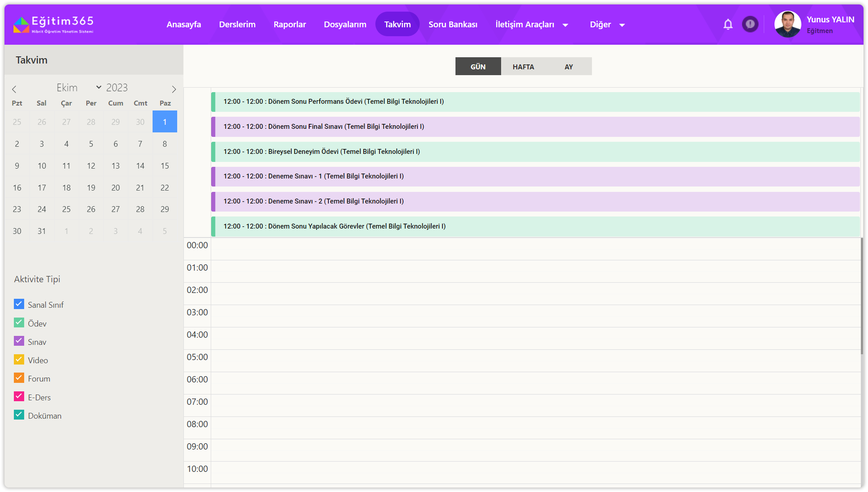The width and height of the screenshot is (868, 492).
Task: Select October 1 in mini calendar
Action: click(x=165, y=122)
